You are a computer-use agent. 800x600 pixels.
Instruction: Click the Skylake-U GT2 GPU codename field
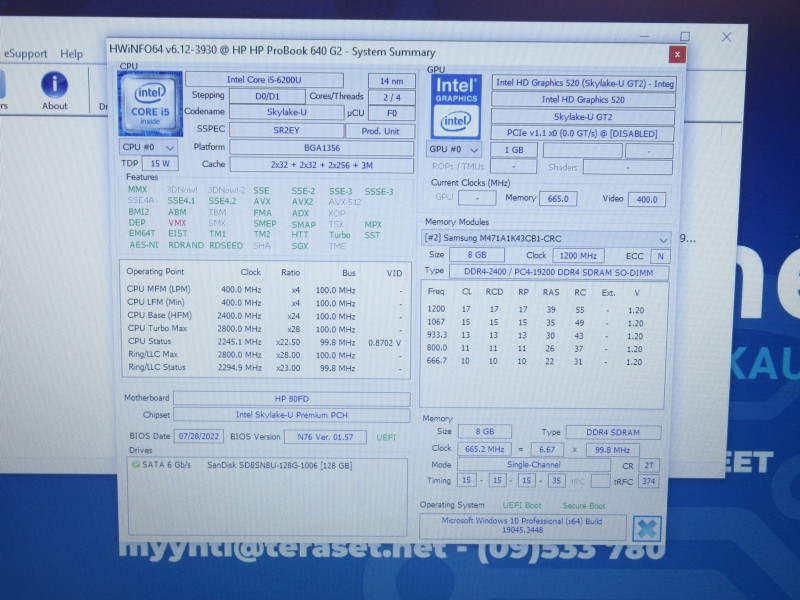pos(583,117)
